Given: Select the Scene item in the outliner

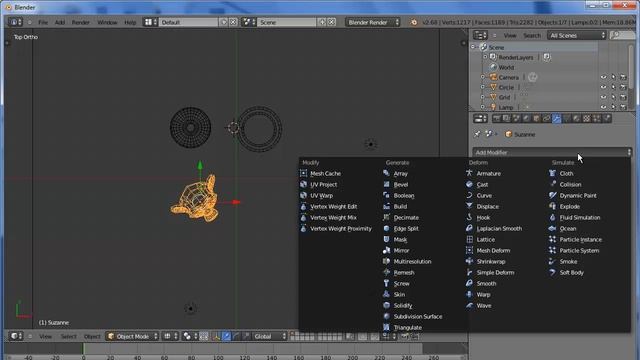Looking at the screenshot, I should pos(496,47).
